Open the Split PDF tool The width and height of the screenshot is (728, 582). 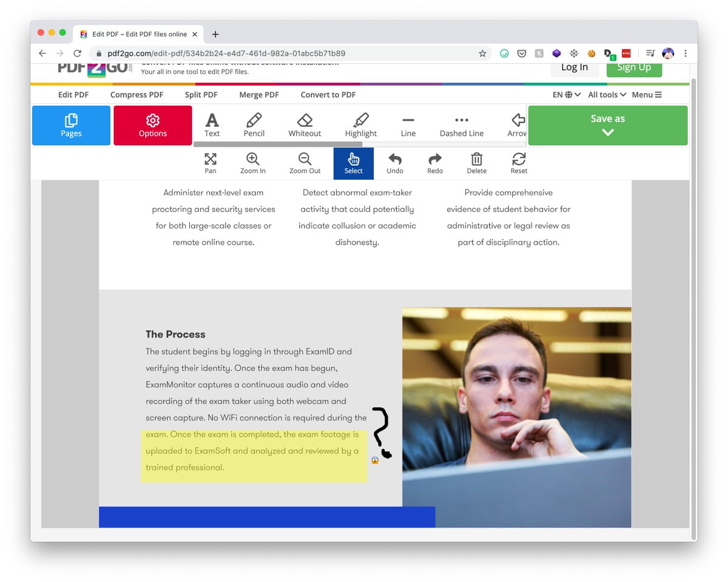(201, 95)
